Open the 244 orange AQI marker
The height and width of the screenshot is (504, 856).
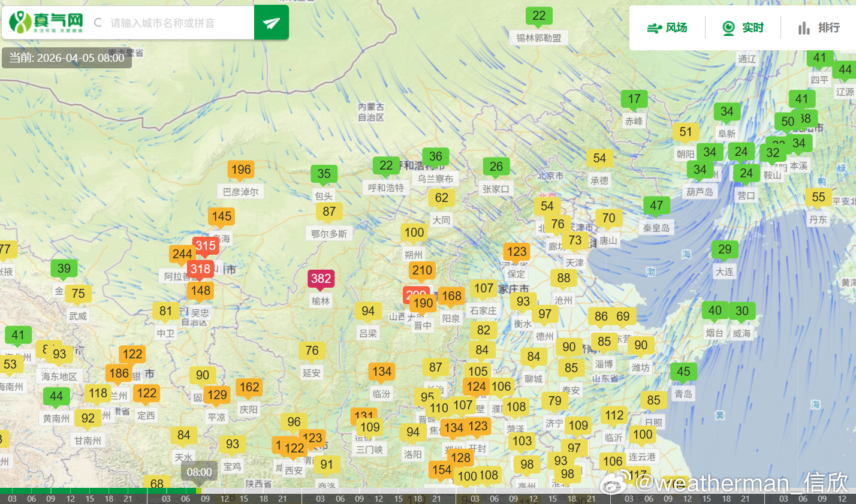pyautogui.click(x=181, y=254)
